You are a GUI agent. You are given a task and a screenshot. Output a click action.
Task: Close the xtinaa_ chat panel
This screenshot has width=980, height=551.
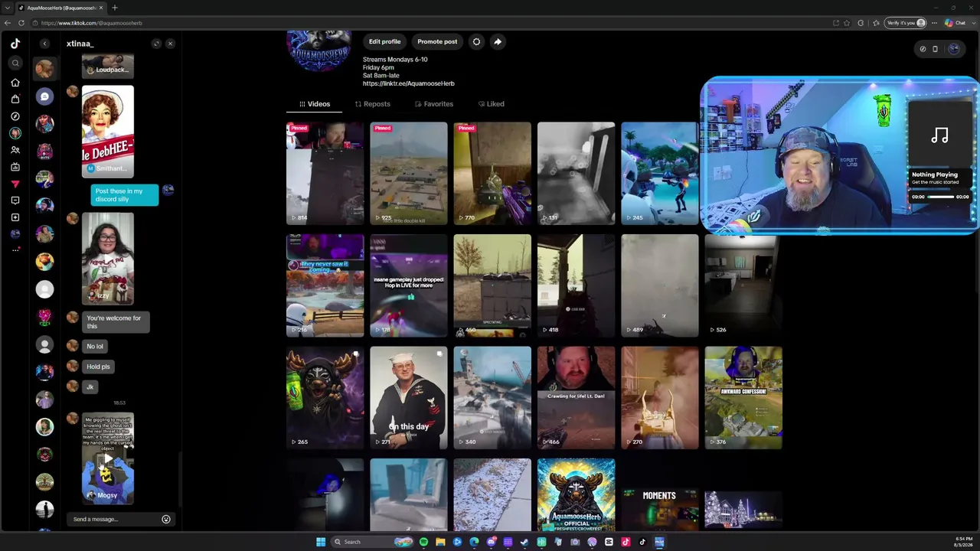coord(170,44)
